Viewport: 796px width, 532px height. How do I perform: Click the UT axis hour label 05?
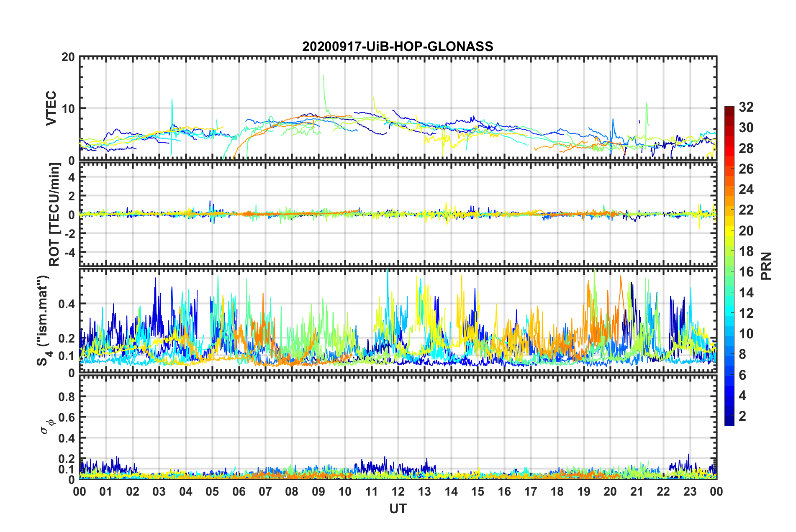212,491
